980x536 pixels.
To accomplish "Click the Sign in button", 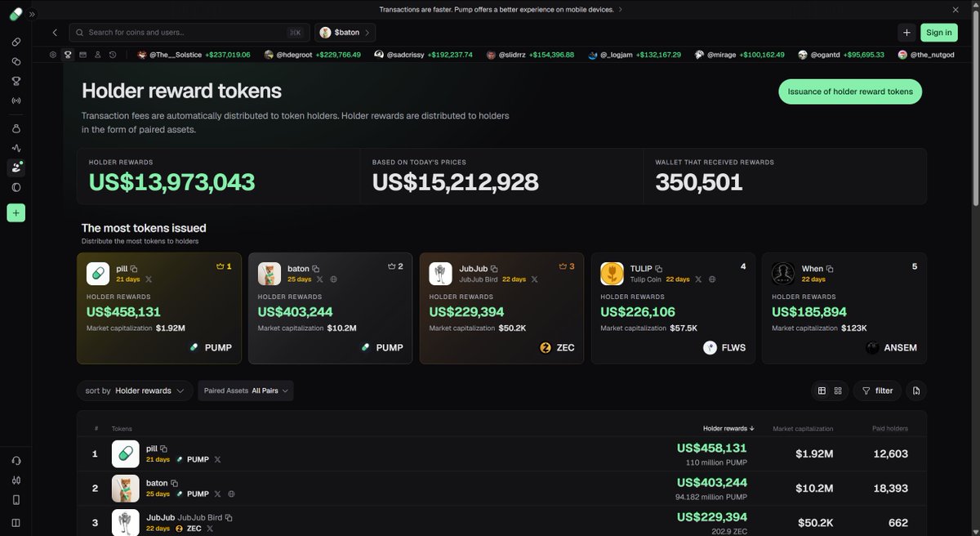I will (x=938, y=33).
